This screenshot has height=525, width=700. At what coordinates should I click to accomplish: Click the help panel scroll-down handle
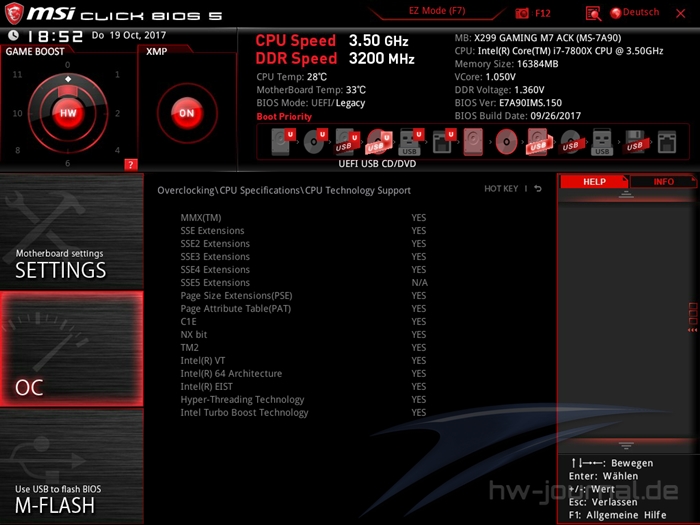tap(626, 445)
